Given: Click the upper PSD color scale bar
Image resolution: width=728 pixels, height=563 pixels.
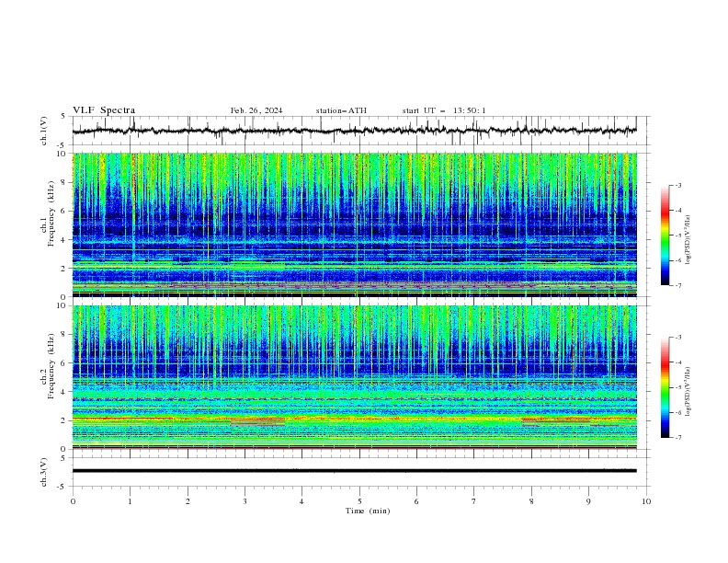Looking at the screenshot, I should 665,236.
